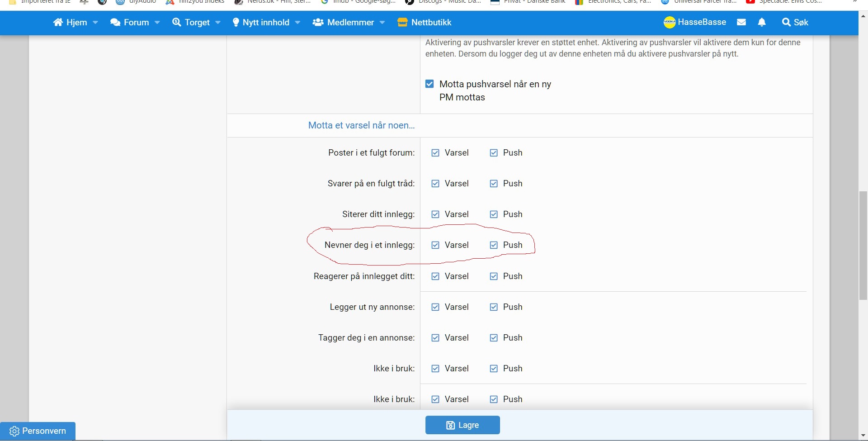Click the bell notifications icon
The width and height of the screenshot is (868, 441).
(762, 22)
